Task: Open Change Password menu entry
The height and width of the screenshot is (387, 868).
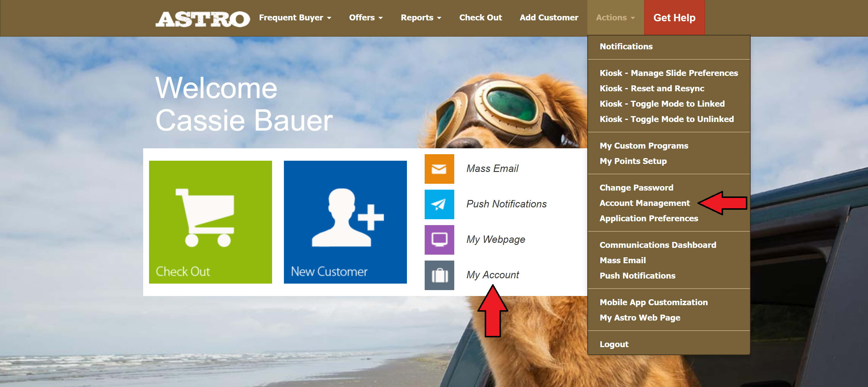Action: 636,187
